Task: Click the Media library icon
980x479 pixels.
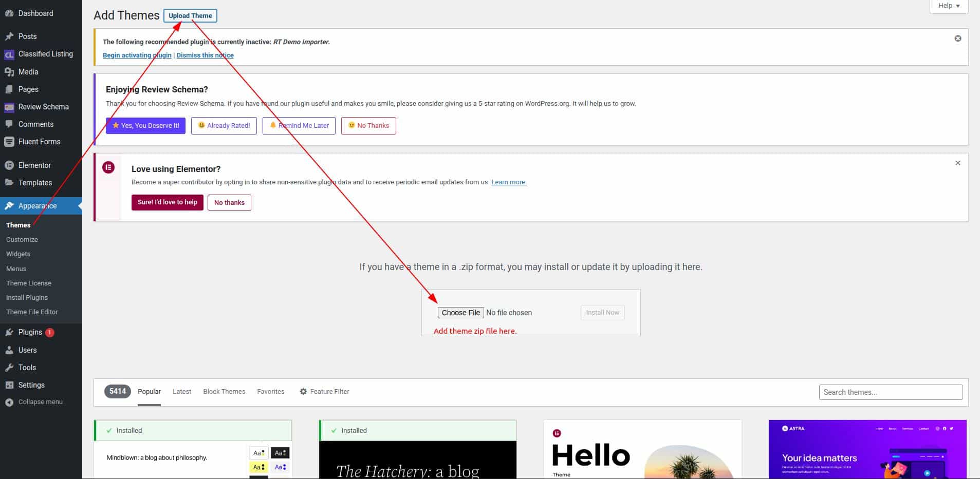Action: coord(9,72)
